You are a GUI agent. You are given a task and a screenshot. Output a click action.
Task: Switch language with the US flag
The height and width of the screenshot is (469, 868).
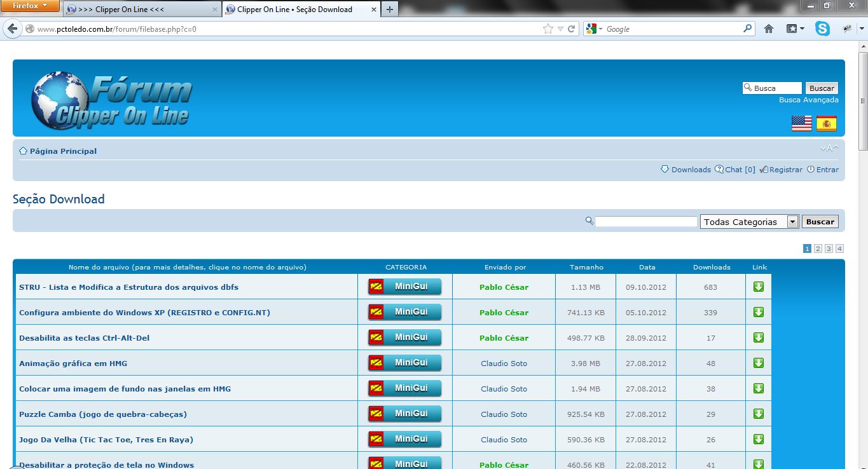coord(801,123)
